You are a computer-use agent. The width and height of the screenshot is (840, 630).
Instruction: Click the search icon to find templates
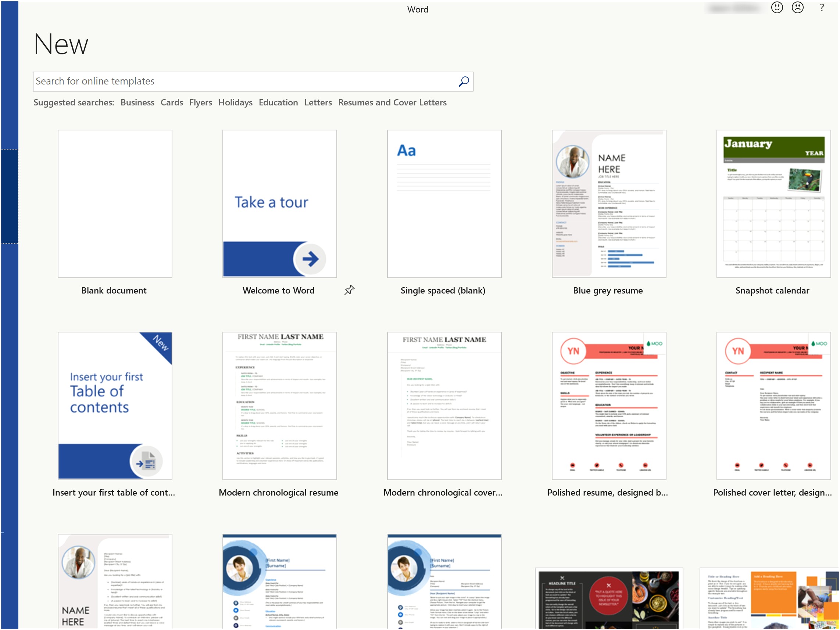point(463,82)
